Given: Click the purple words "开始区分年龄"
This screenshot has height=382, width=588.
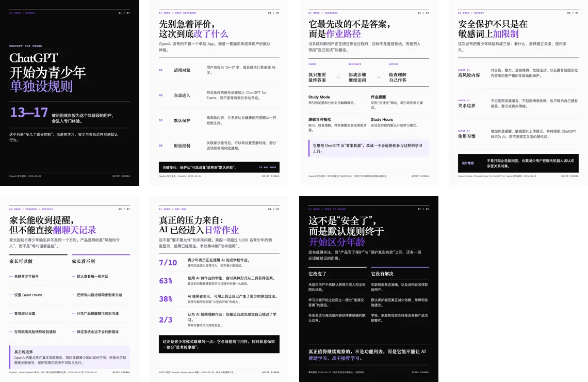Looking at the screenshot, I should point(337,242).
